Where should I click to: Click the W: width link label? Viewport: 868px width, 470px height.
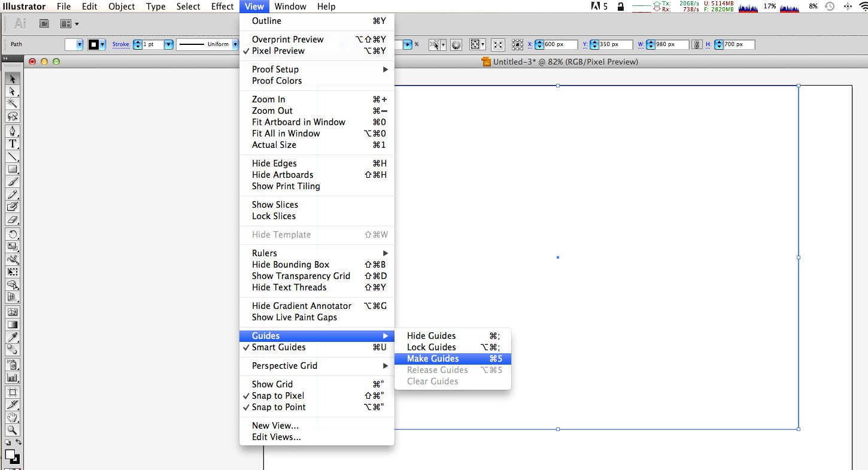pos(641,44)
